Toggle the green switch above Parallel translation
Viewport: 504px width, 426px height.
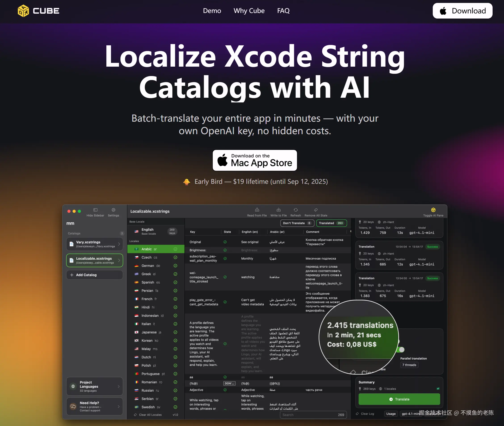[x=401, y=350]
